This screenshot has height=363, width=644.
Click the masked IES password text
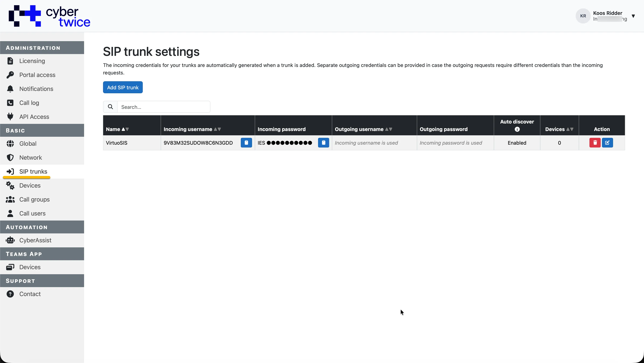[285, 143]
